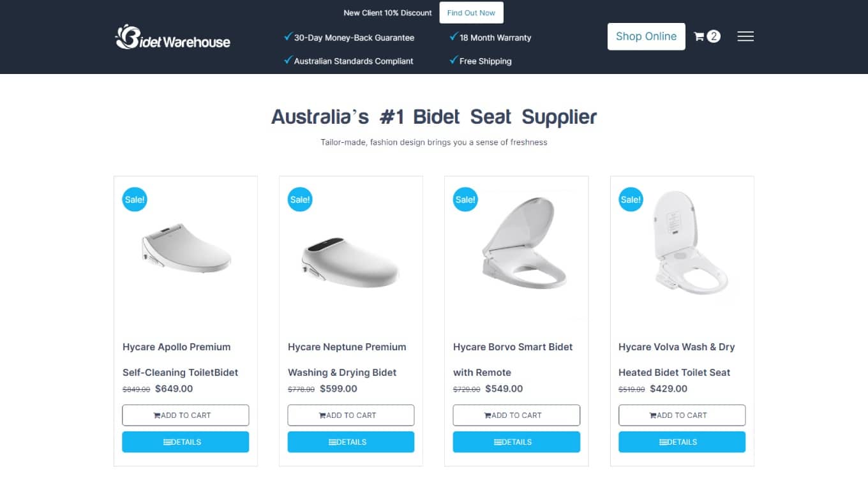The image size is (868, 483).
Task: Add Hycare Volva bidet seat to cart
Action: point(682,415)
